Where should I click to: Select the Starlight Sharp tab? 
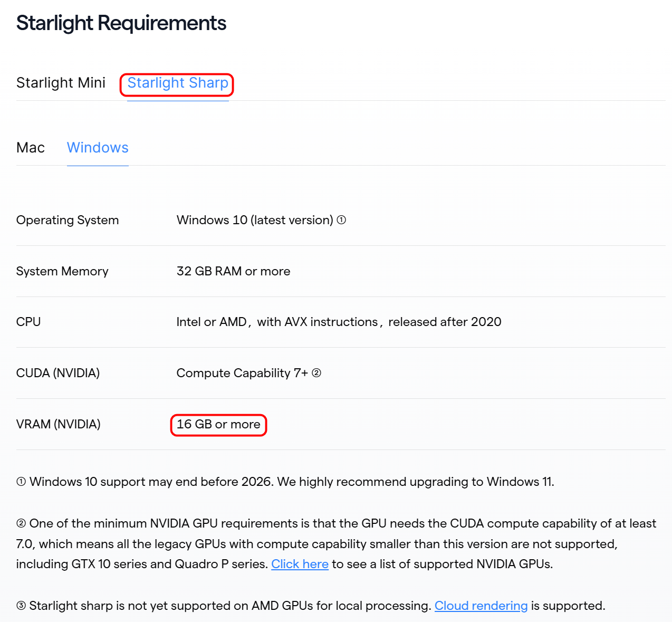(178, 83)
